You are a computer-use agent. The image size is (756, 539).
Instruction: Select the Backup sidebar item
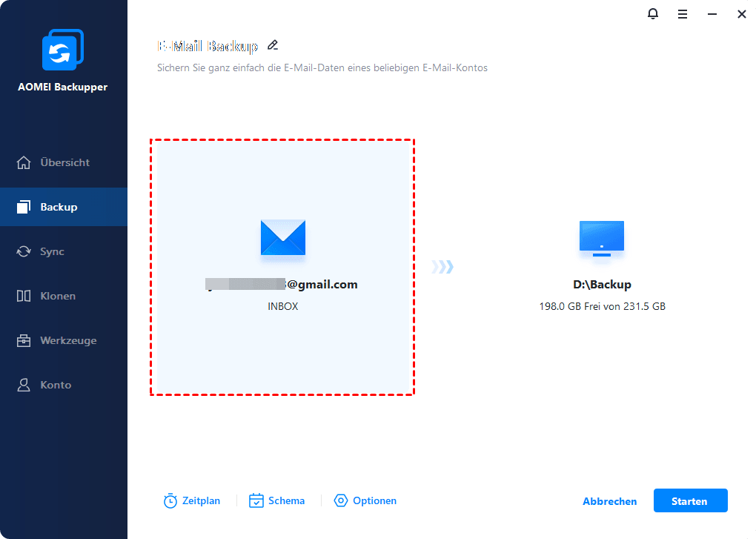coord(64,207)
